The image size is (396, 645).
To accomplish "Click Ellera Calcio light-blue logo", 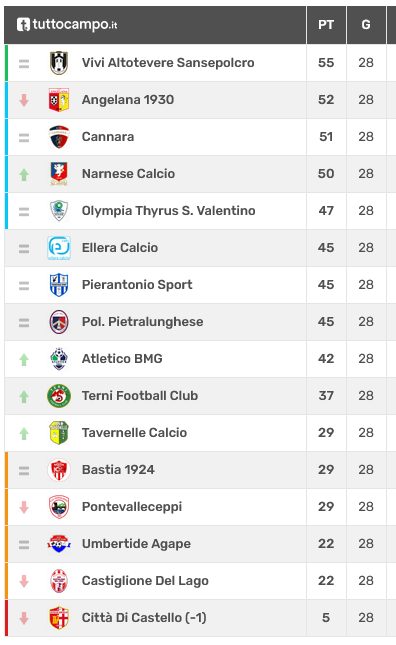I will tap(59, 248).
